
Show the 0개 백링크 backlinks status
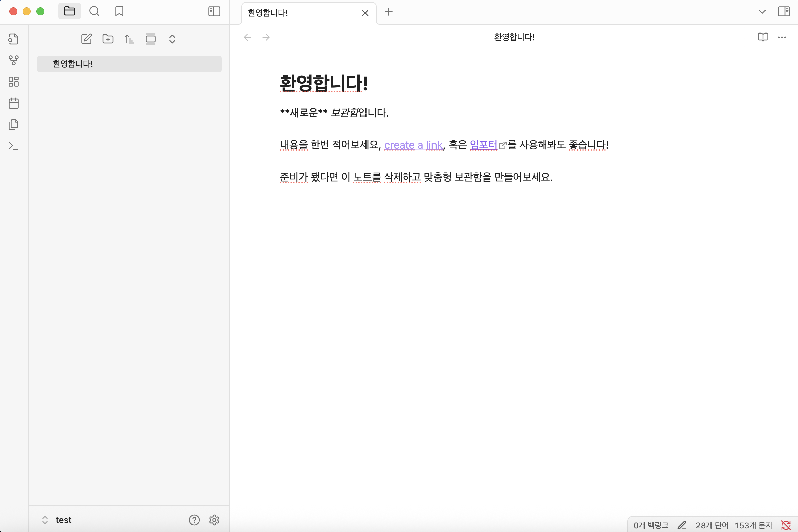(x=651, y=525)
